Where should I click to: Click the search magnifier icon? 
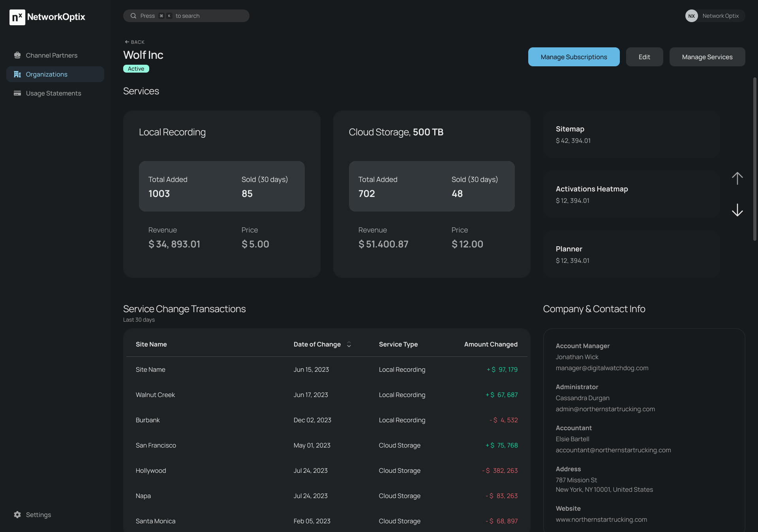(133, 15)
